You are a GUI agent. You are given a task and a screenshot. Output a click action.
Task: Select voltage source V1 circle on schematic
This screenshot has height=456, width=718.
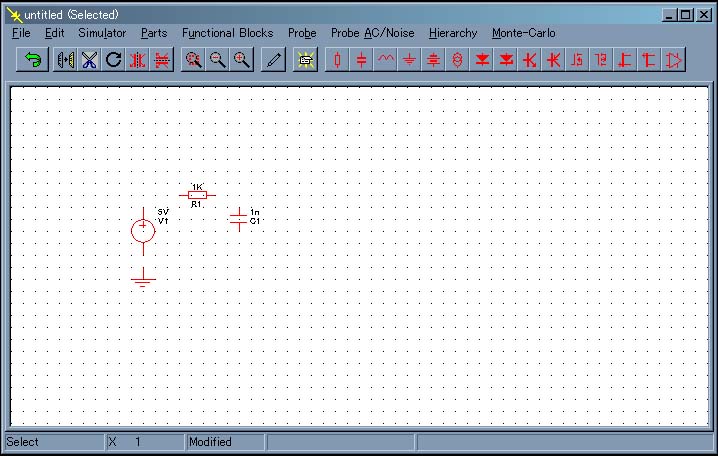point(143,231)
